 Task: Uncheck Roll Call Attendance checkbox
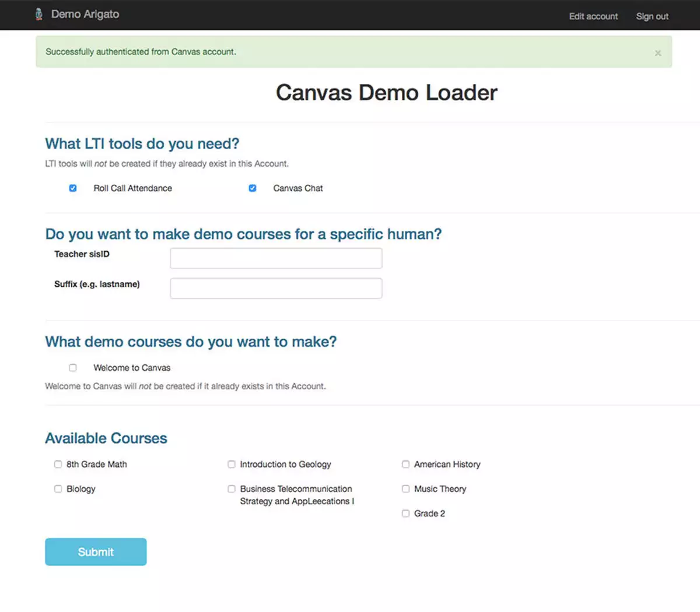click(x=73, y=188)
